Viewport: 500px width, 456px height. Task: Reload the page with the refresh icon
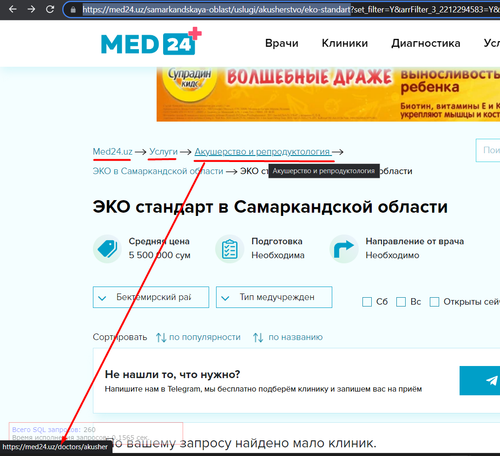pyautogui.click(x=50, y=9)
